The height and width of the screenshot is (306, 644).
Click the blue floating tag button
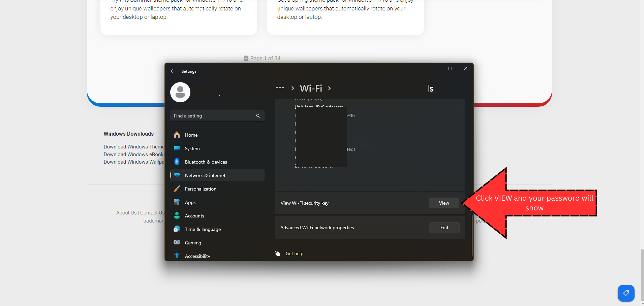[x=626, y=293]
